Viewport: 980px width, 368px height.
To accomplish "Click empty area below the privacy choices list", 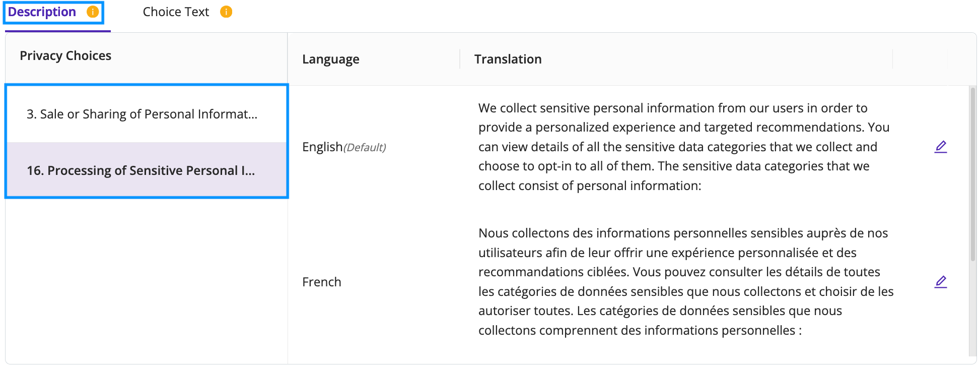I will 147,280.
